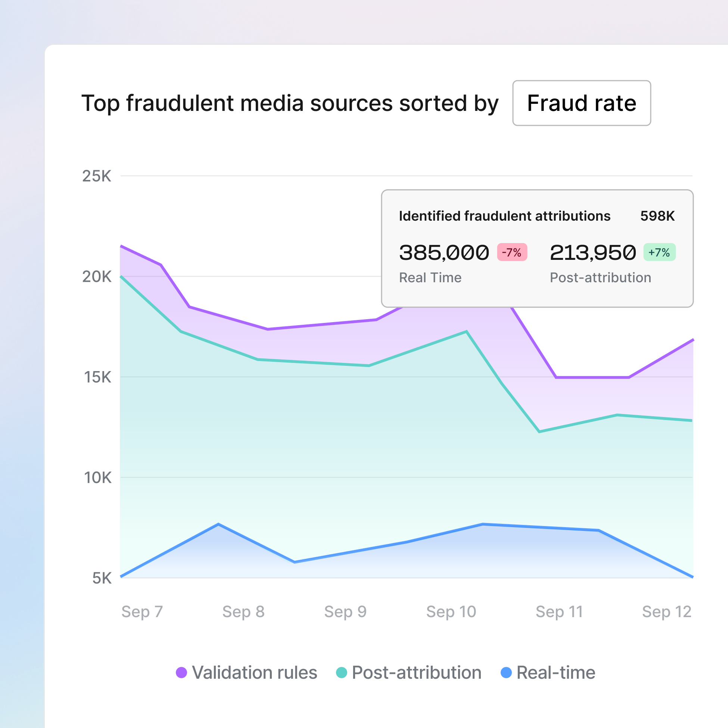This screenshot has height=728, width=728.
Task: Click the 25K y-axis label
Action: point(97,176)
